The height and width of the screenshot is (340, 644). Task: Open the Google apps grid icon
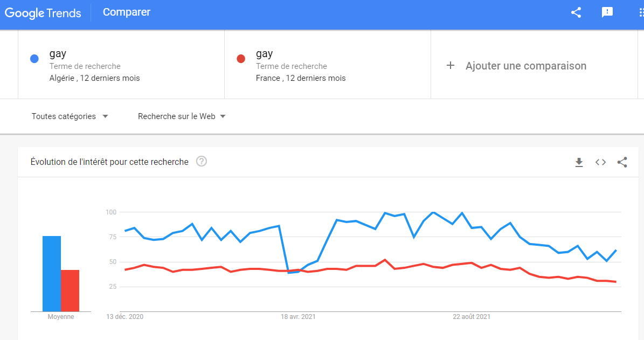point(641,12)
